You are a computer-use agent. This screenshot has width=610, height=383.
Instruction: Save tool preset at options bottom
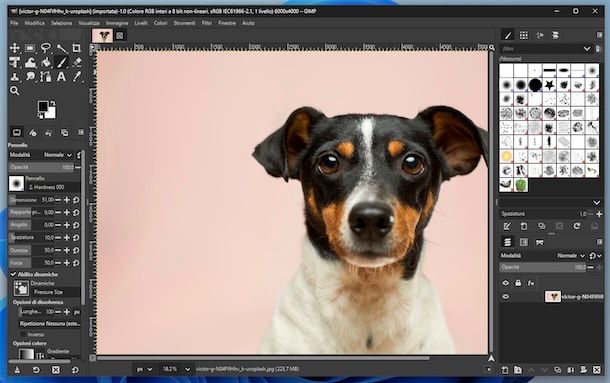[x=17, y=370]
